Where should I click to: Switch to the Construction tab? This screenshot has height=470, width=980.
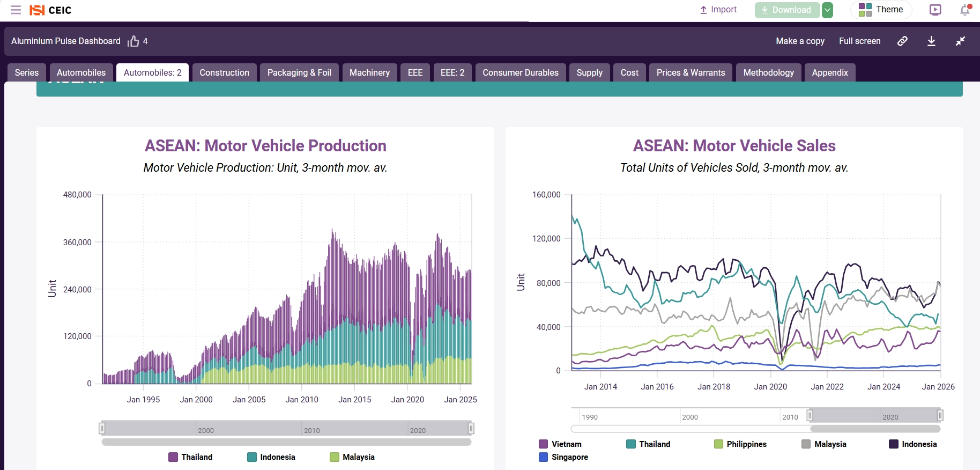click(x=224, y=73)
